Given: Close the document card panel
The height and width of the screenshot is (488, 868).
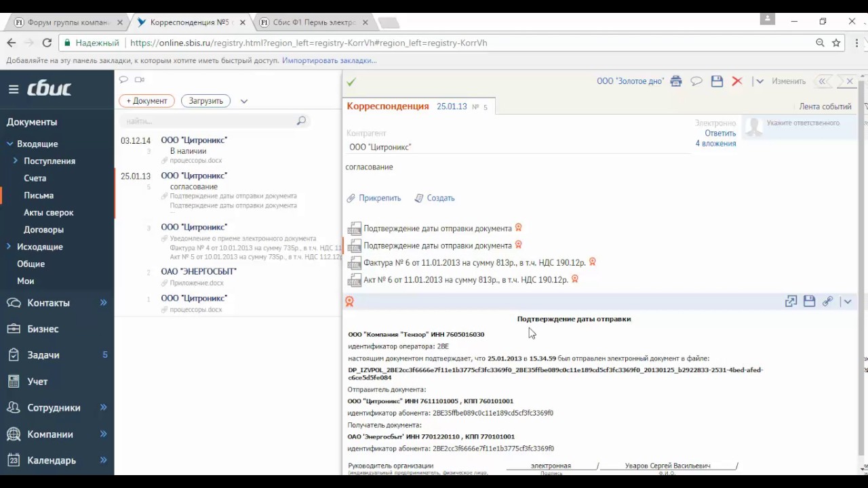Looking at the screenshot, I should 850,81.
